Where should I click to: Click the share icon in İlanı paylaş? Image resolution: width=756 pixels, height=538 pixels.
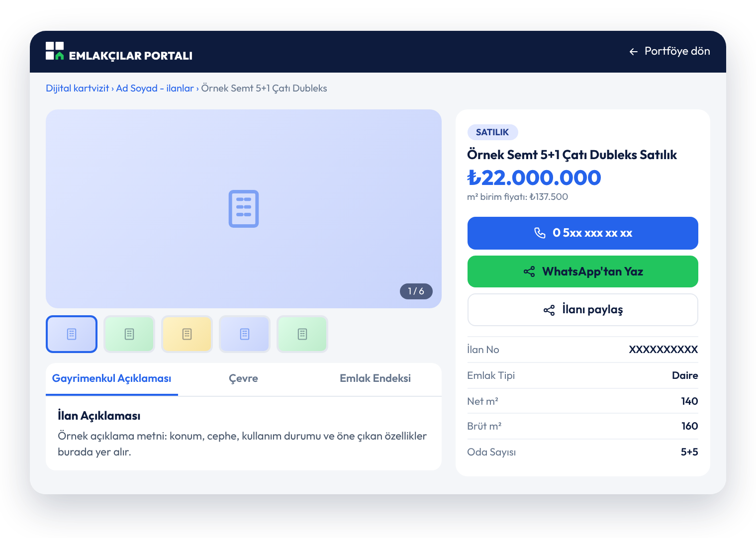point(549,310)
